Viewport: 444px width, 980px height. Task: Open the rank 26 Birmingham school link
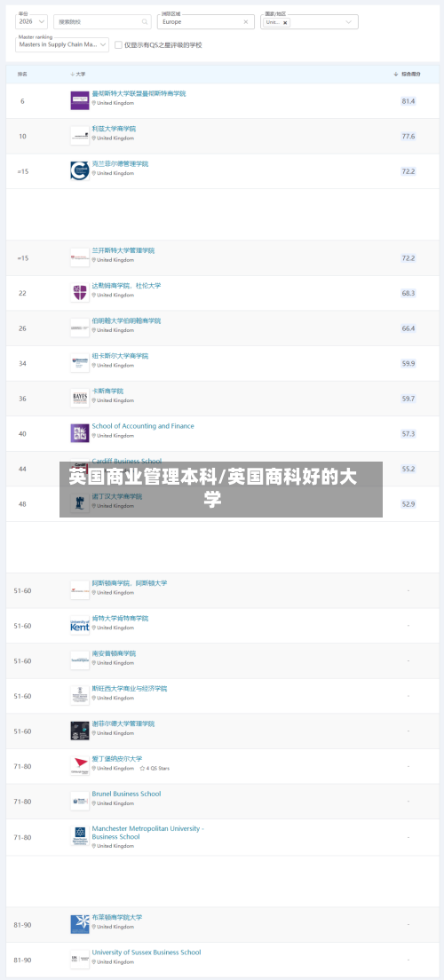(126, 320)
